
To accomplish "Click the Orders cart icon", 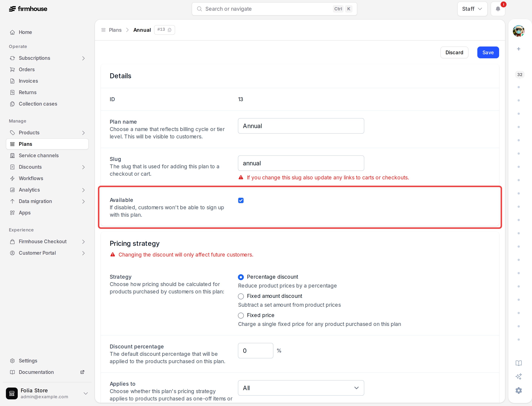I will [x=12, y=70].
